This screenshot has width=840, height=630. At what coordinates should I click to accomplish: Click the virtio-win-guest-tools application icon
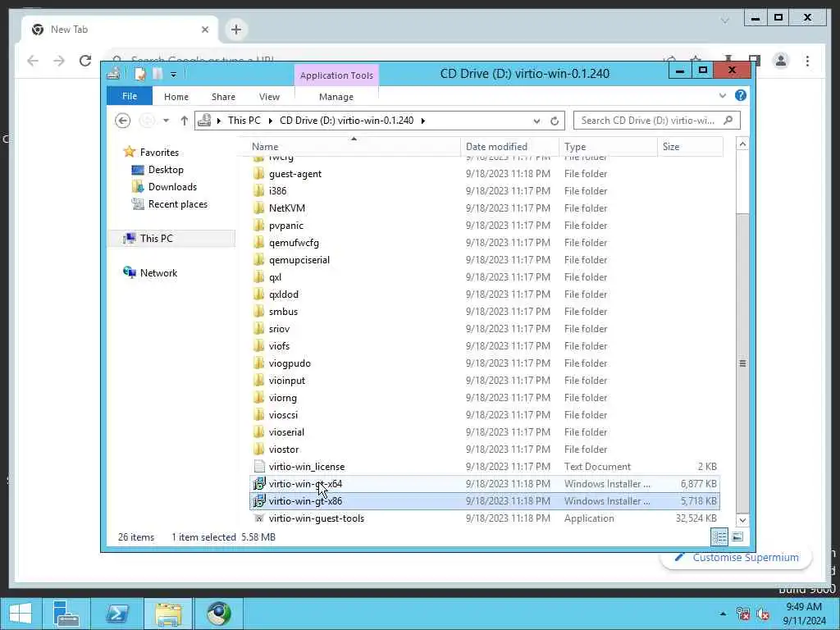coord(259,518)
